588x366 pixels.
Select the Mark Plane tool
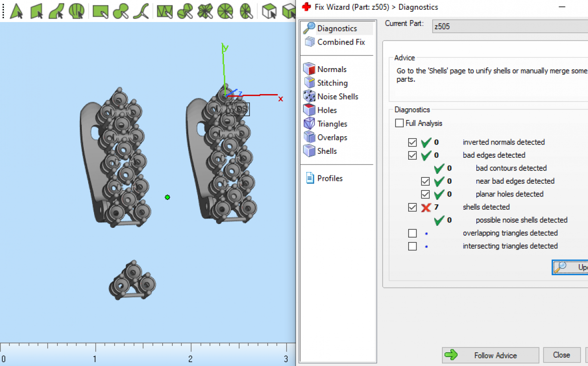[37, 10]
